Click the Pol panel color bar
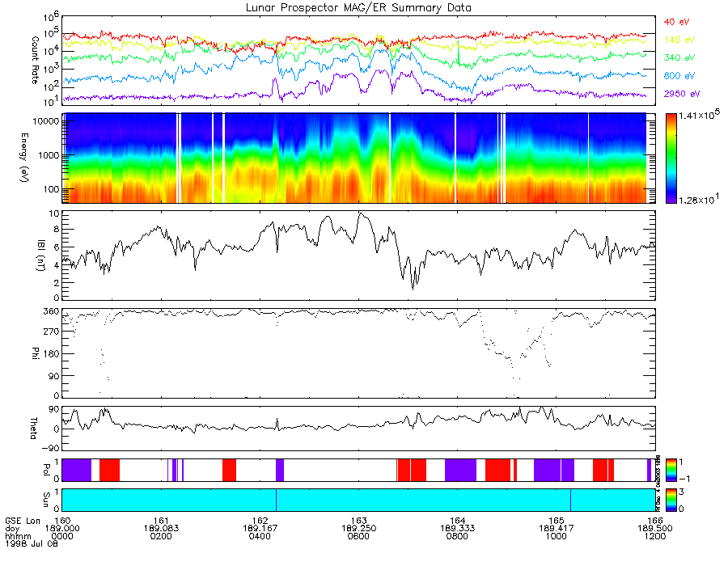The image size is (728, 566). [x=671, y=470]
